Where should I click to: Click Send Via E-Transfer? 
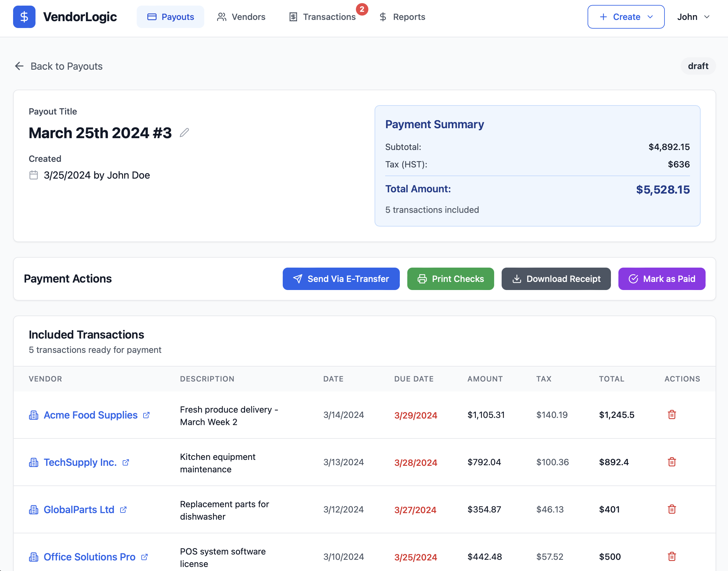click(341, 278)
